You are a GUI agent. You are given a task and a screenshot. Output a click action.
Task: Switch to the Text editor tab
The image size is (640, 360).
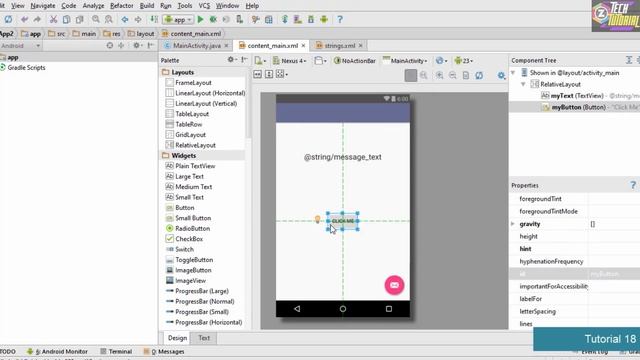(204, 338)
